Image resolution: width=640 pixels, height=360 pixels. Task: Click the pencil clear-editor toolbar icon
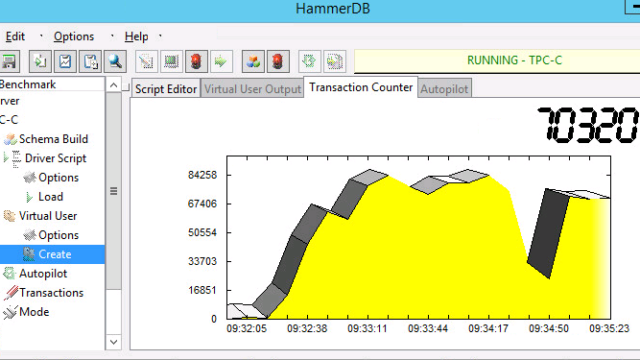(x=146, y=62)
